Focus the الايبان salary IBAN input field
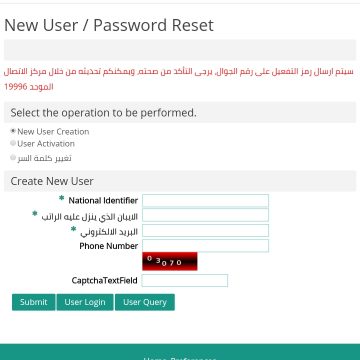The image size is (360, 360). pos(205,215)
